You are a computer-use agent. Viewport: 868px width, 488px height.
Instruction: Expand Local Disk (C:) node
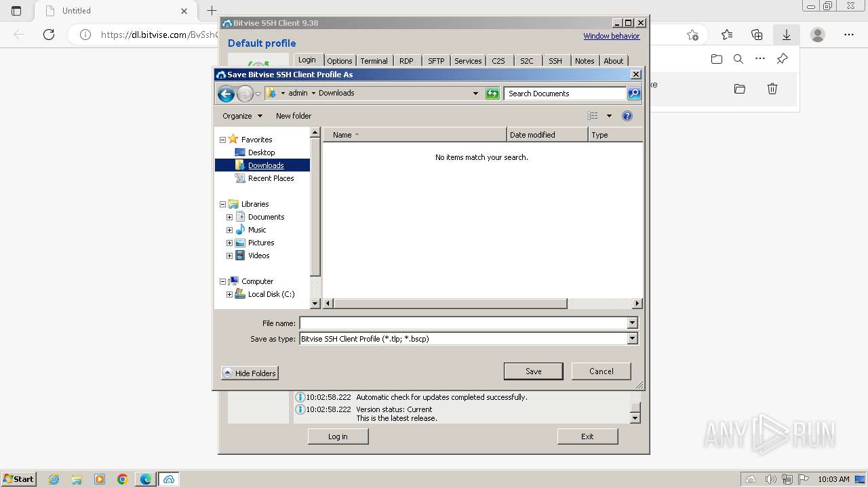(x=229, y=294)
